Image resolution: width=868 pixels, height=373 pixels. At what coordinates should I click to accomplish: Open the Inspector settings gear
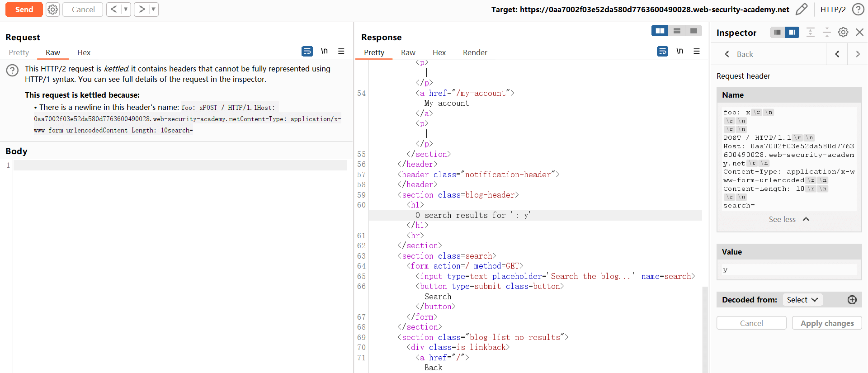pyautogui.click(x=843, y=32)
